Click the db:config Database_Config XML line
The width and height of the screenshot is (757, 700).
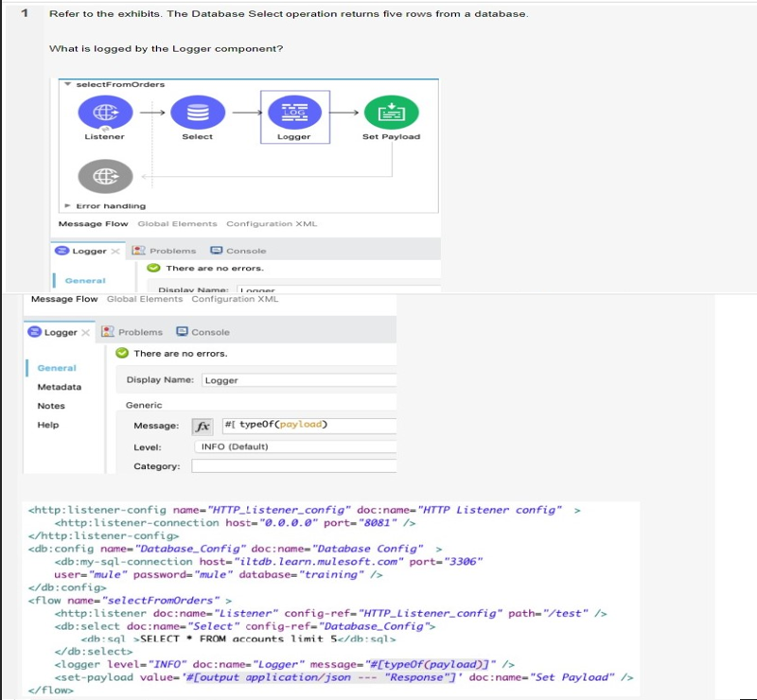[x=235, y=549]
